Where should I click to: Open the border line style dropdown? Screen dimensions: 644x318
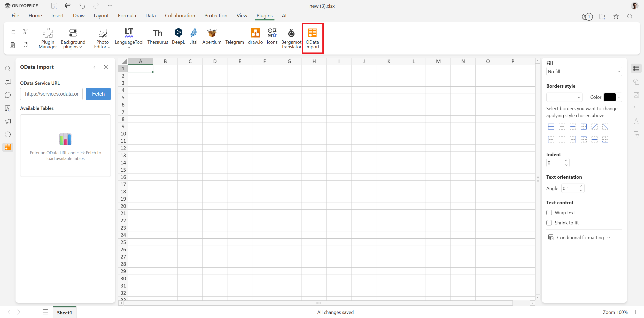564,97
